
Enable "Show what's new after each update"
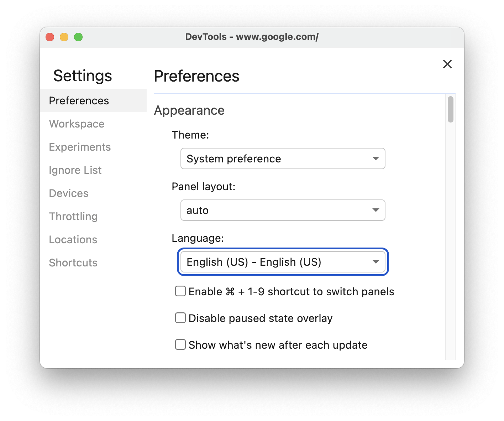tap(180, 344)
